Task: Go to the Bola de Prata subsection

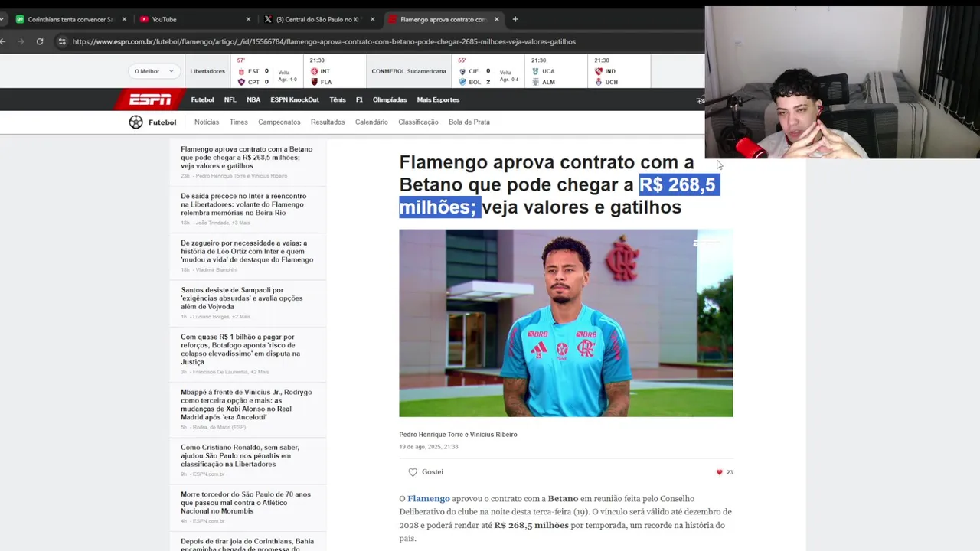Action: coord(469,122)
